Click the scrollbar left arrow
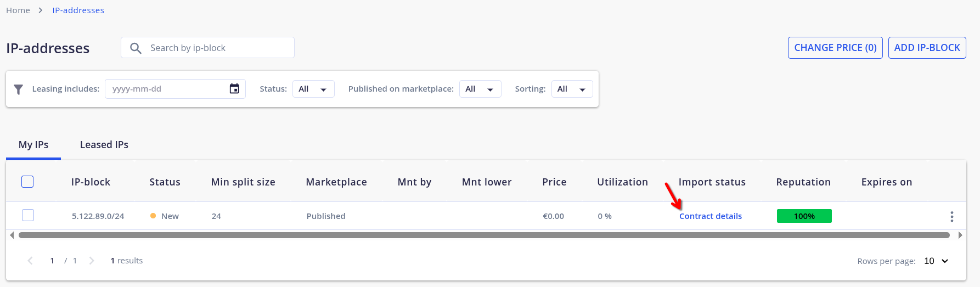 tap(12, 235)
